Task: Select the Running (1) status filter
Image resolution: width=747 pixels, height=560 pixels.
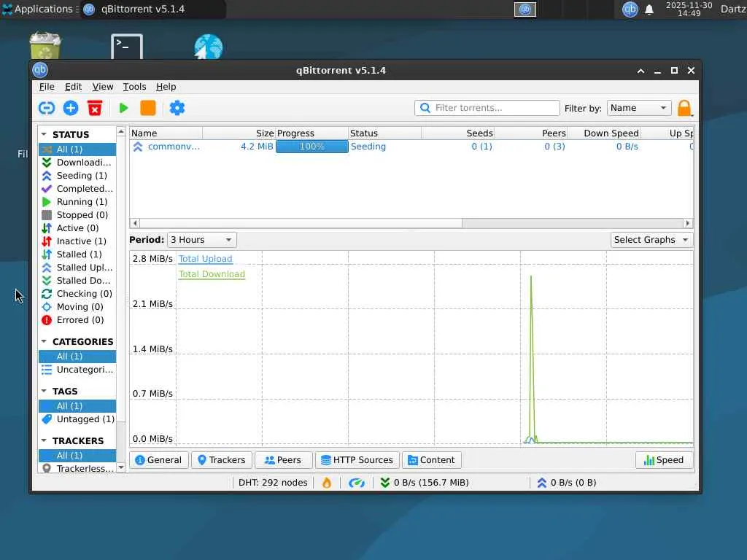Action: click(77, 202)
